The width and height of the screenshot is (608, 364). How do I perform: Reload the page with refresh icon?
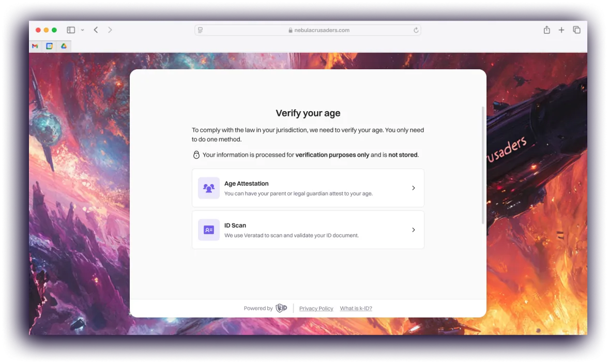[416, 30]
